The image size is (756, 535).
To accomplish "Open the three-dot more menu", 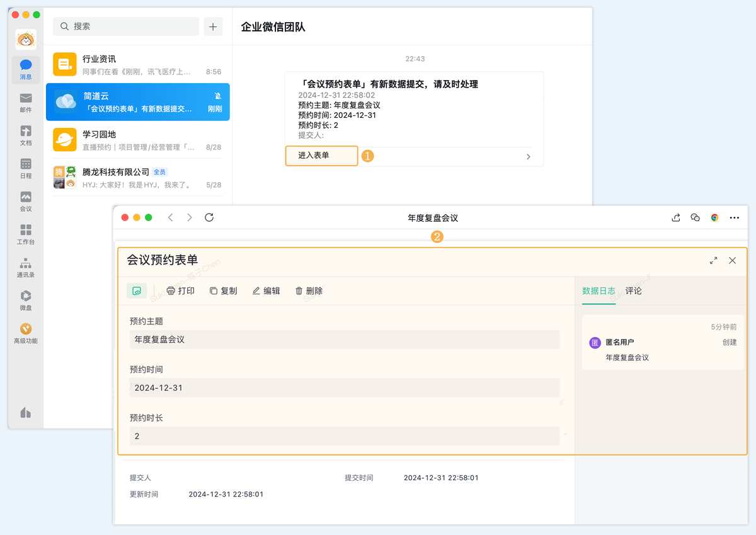I will coord(734,217).
